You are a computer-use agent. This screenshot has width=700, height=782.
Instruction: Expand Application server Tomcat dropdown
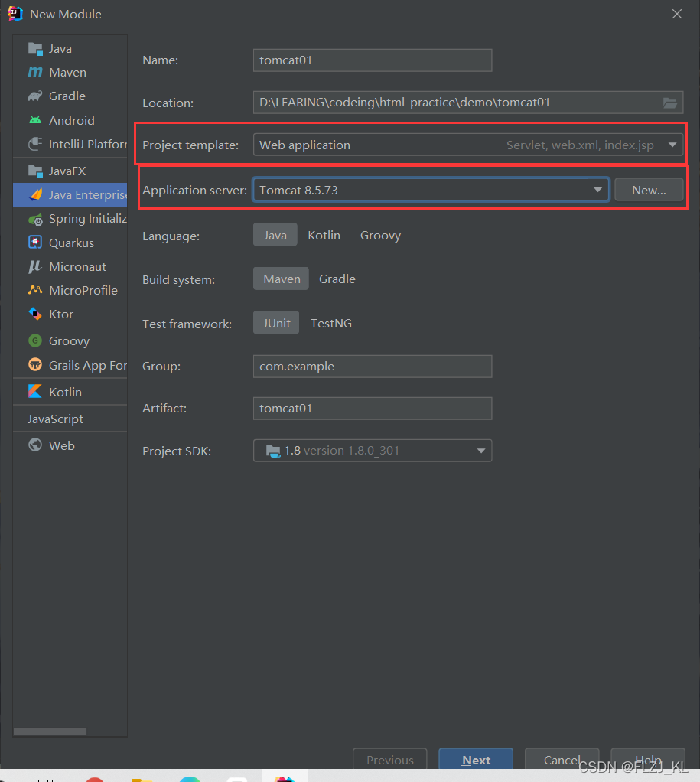[x=597, y=190]
